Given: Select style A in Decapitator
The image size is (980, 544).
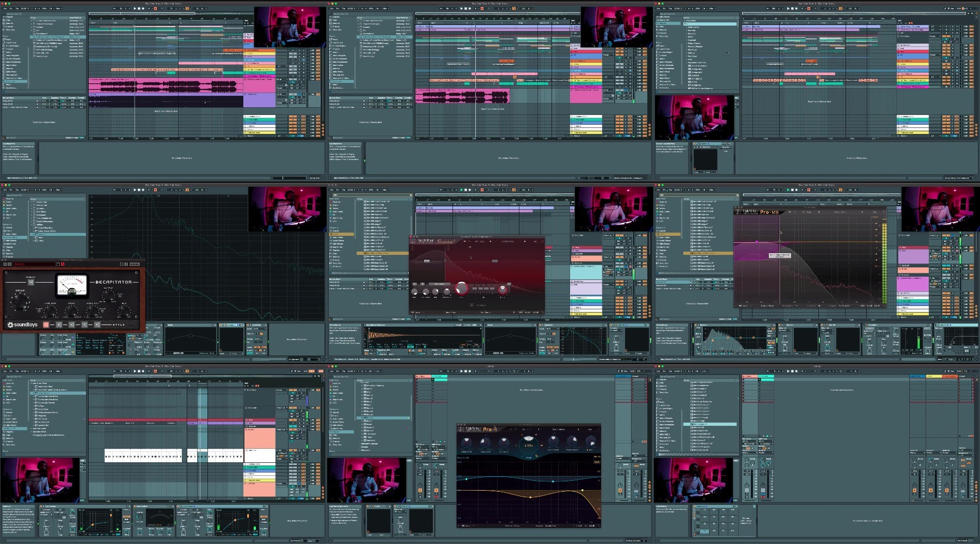Looking at the screenshot, I should (x=46, y=325).
